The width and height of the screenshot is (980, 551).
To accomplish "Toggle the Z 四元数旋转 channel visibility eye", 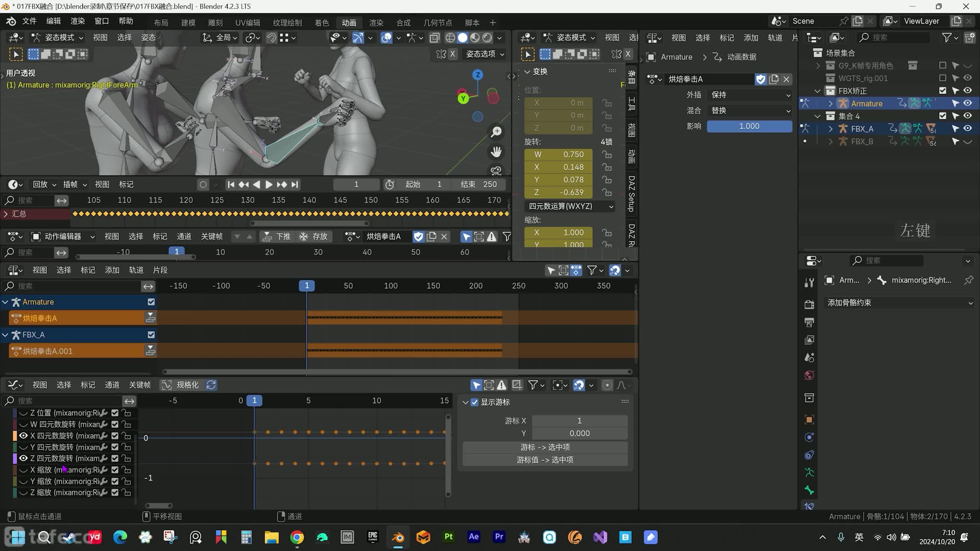I will pos(23,458).
